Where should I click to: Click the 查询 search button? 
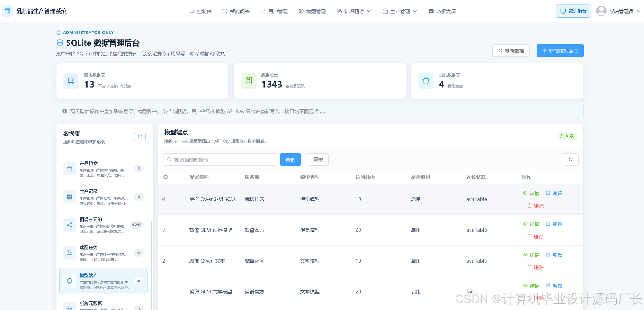tap(290, 159)
